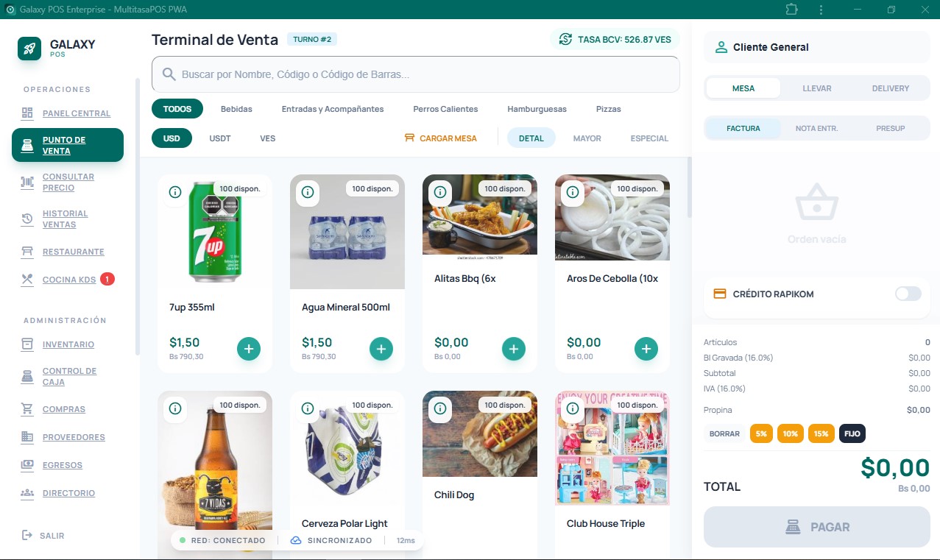Image resolution: width=940 pixels, height=560 pixels.
Task: Show info for Chili Dog
Action: click(x=440, y=408)
